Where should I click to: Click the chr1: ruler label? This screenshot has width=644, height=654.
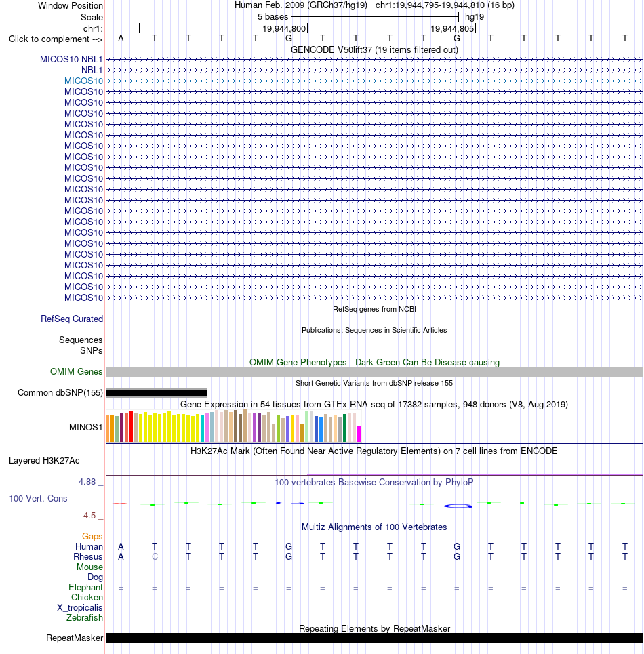pos(93,28)
